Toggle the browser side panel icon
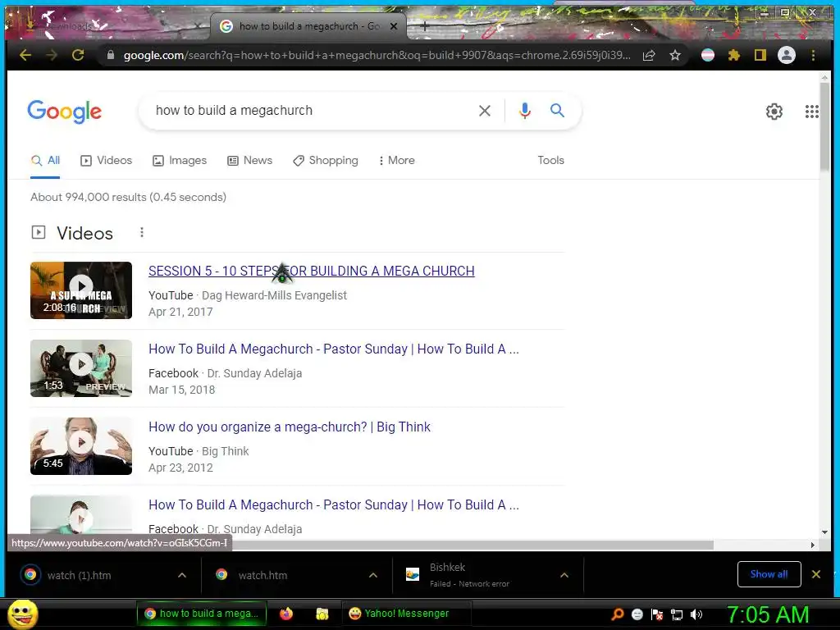The image size is (840, 630). [760, 55]
